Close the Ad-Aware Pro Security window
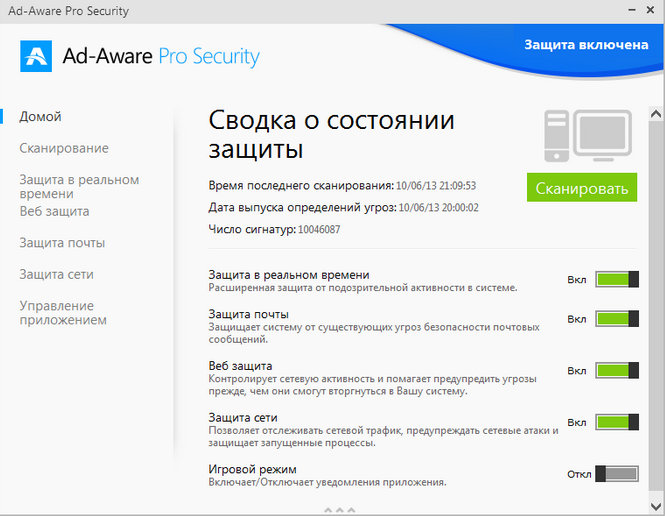Screen dimensions: 665x516 coord(650,10)
